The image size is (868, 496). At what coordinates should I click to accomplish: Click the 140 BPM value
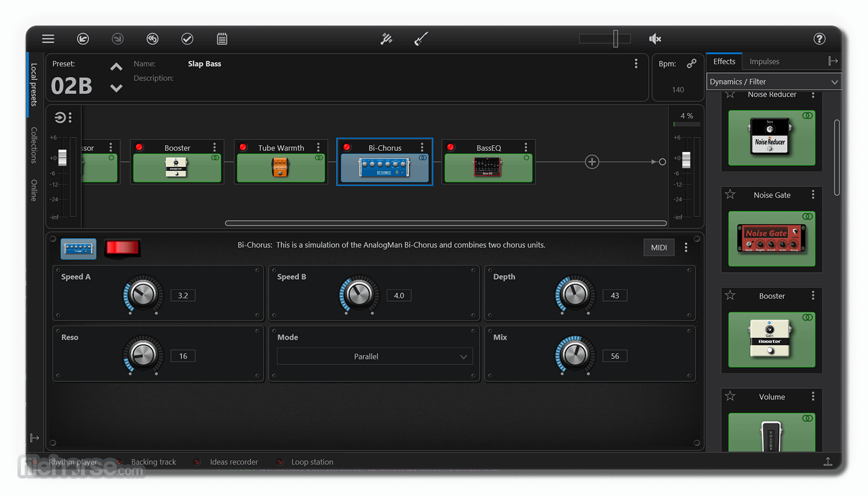click(678, 90)
